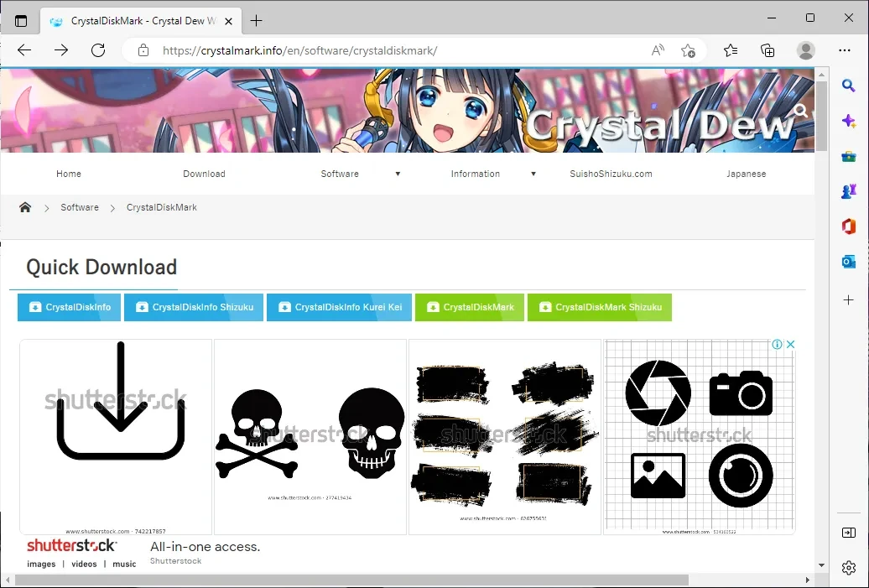Click the horizontal scrollbar left arrow

(8, 580)
